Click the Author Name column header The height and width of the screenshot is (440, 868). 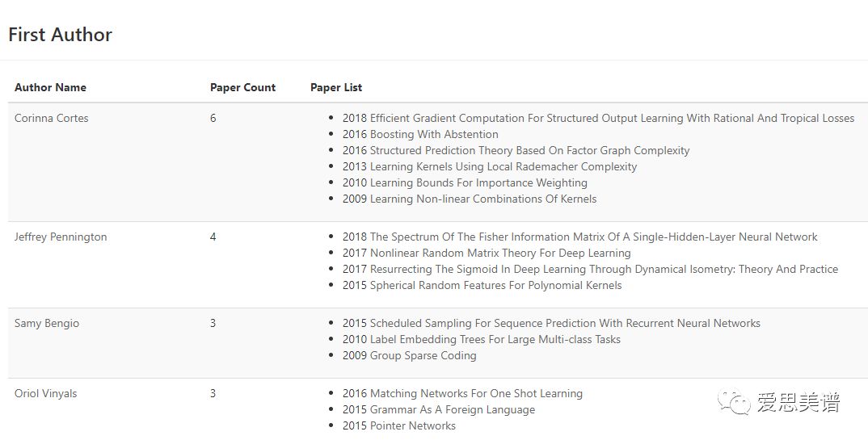click(50, 87)
